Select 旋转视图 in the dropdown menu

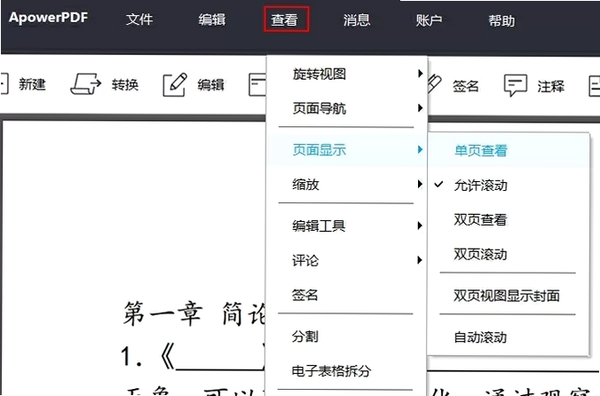[347, 73]
